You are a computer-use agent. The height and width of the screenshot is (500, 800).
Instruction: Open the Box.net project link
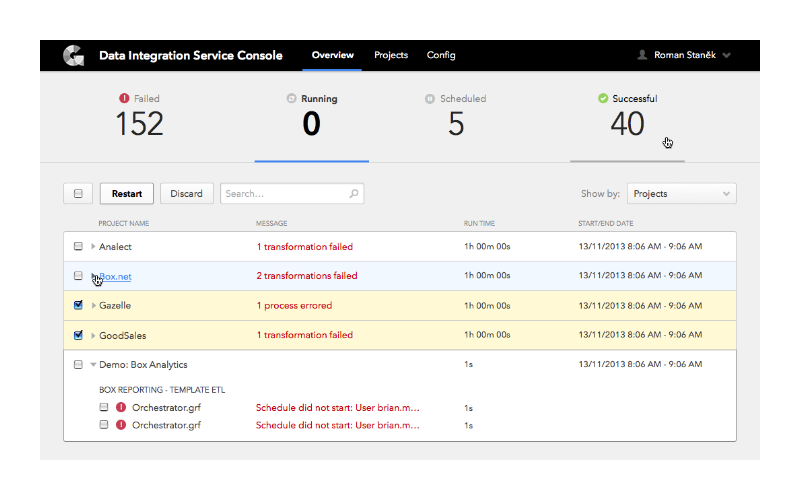coord(115,277)
